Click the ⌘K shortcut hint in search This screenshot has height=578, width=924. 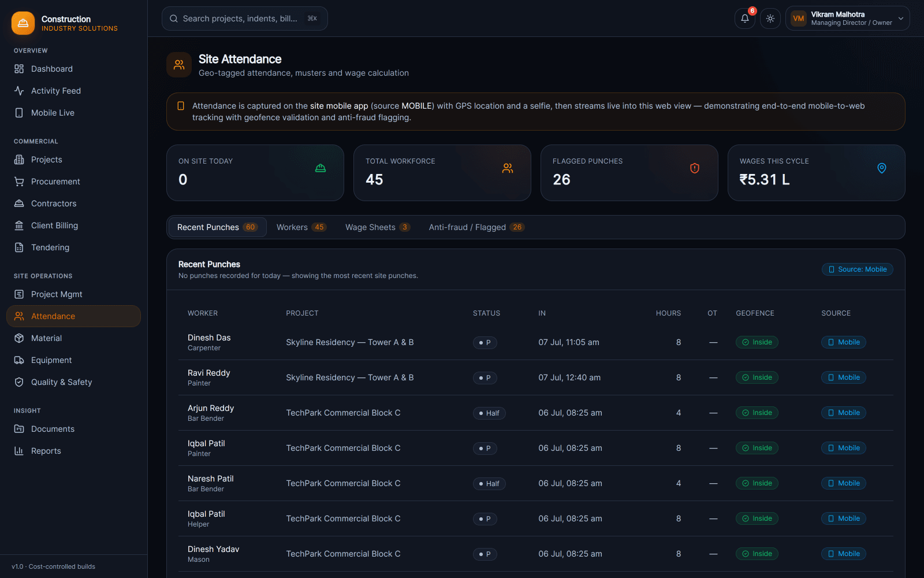pos(312,18)
